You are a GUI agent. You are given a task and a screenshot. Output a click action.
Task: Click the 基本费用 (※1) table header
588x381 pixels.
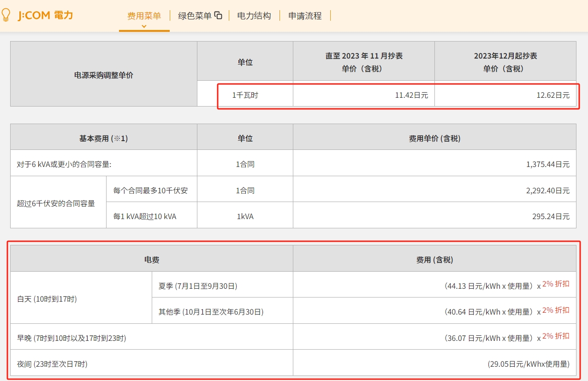point(104,137)
